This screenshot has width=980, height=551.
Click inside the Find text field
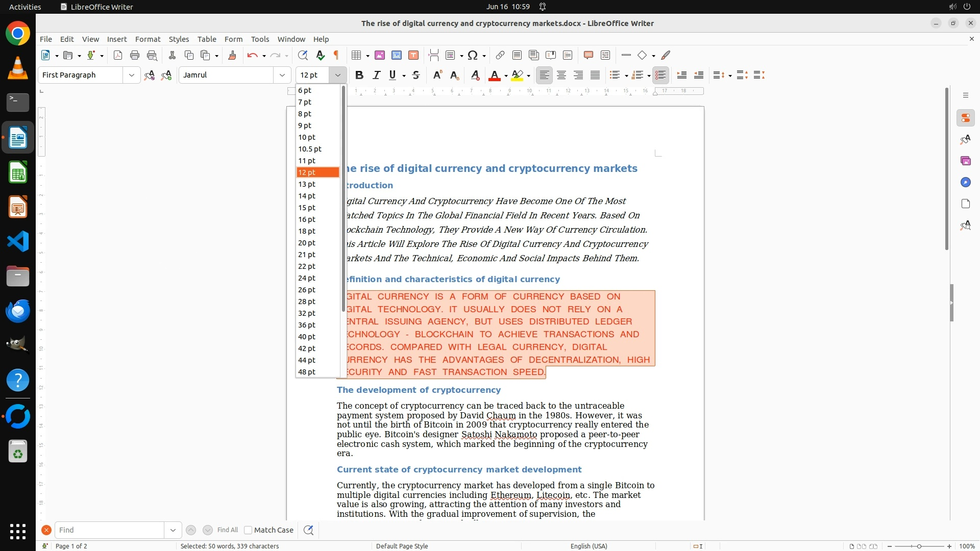coord(109,530)
